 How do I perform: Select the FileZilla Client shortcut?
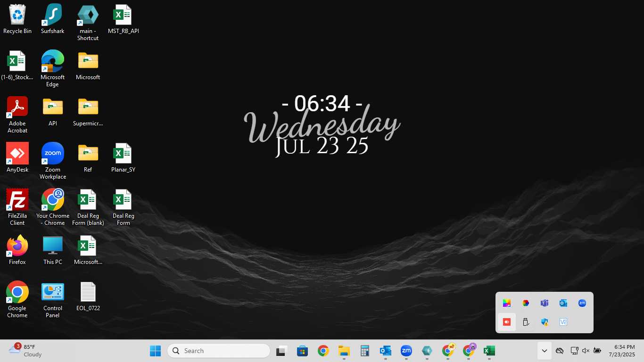coord(17,207)
